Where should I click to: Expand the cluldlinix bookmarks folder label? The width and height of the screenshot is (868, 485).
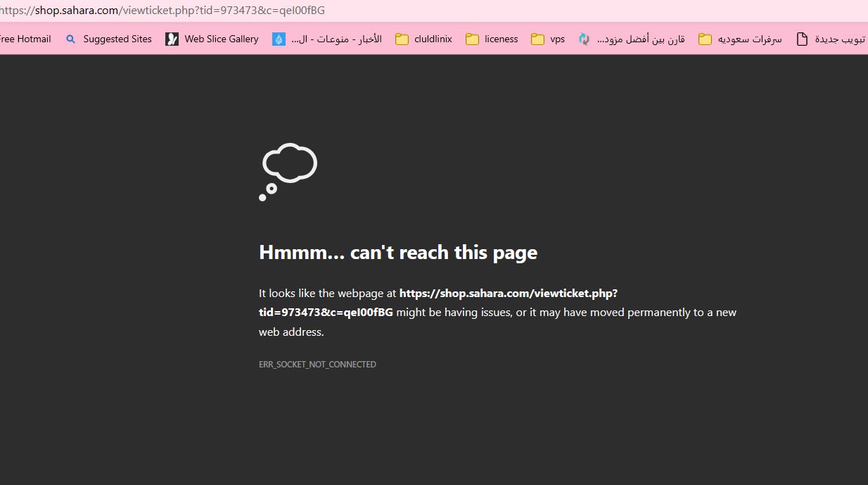433,39
